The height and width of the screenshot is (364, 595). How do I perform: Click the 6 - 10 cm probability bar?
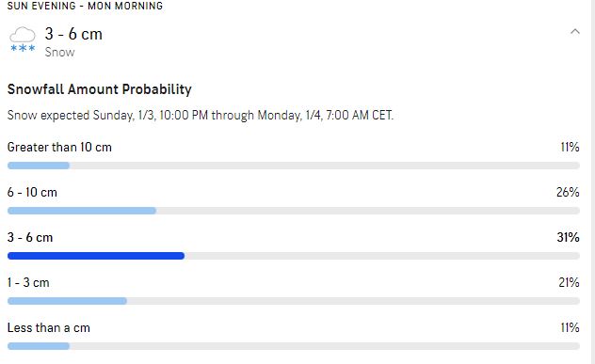coord(294,211)
